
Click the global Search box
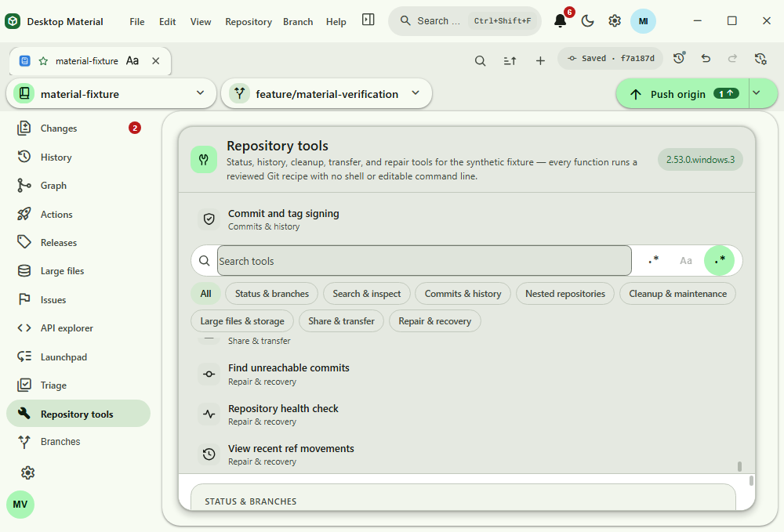[x=464, y=21]
